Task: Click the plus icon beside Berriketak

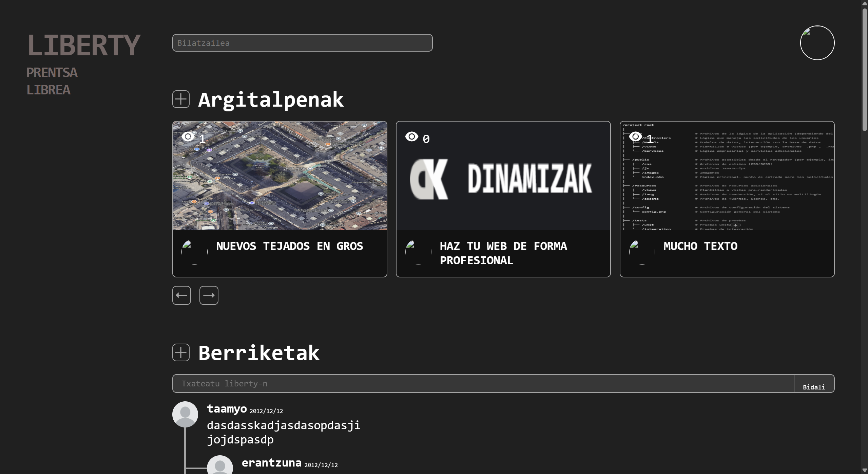Action: (181, 352)
